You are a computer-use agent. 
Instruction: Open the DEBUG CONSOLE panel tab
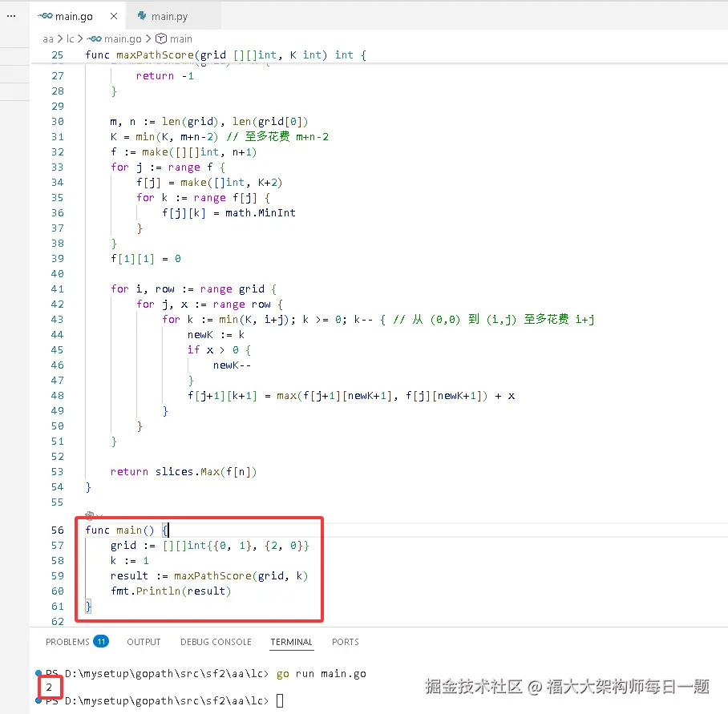(x=216, y=642)
